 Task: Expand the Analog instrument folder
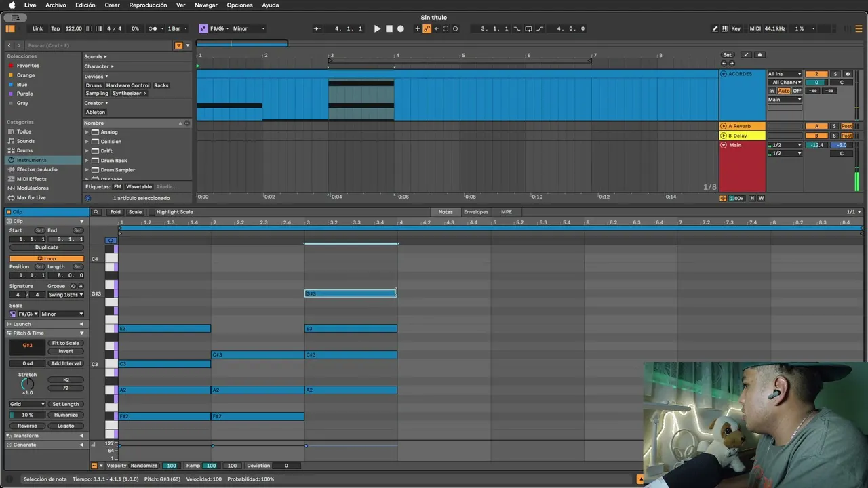(x=87, y=132)
